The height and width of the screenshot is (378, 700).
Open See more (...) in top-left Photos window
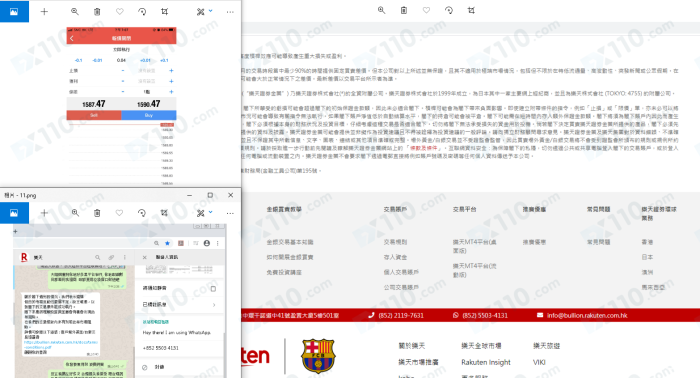(x=230, y=12)
